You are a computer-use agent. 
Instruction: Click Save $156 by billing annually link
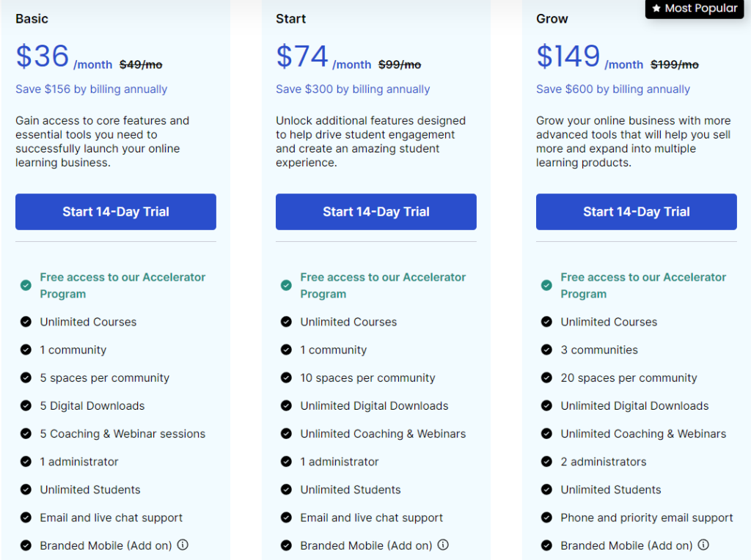point(91,89)
